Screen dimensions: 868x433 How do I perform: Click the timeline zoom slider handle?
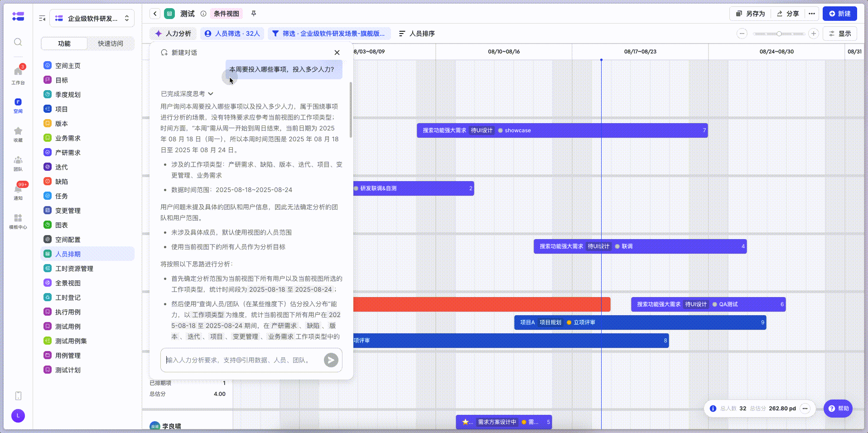pos(779,34)
